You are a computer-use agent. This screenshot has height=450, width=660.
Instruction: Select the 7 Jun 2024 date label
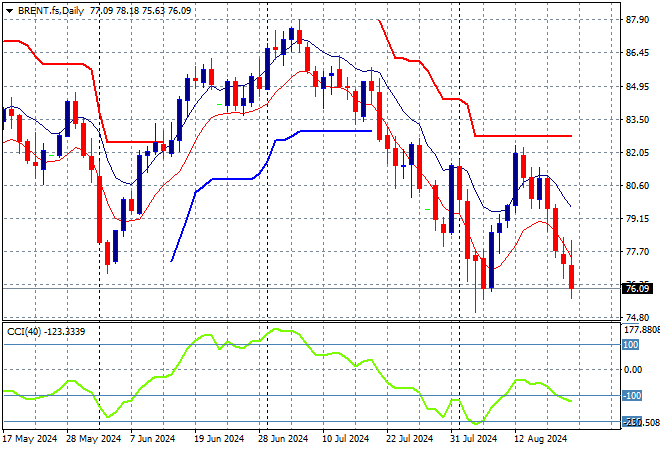click(152, 439)
